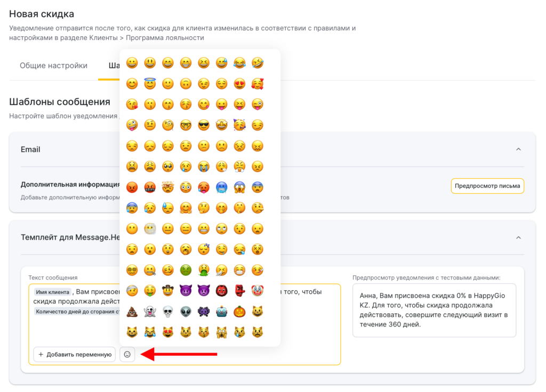Select the smiling face with halo emoji
This screenshot has width=546, height=392.
tap(150, 84)
